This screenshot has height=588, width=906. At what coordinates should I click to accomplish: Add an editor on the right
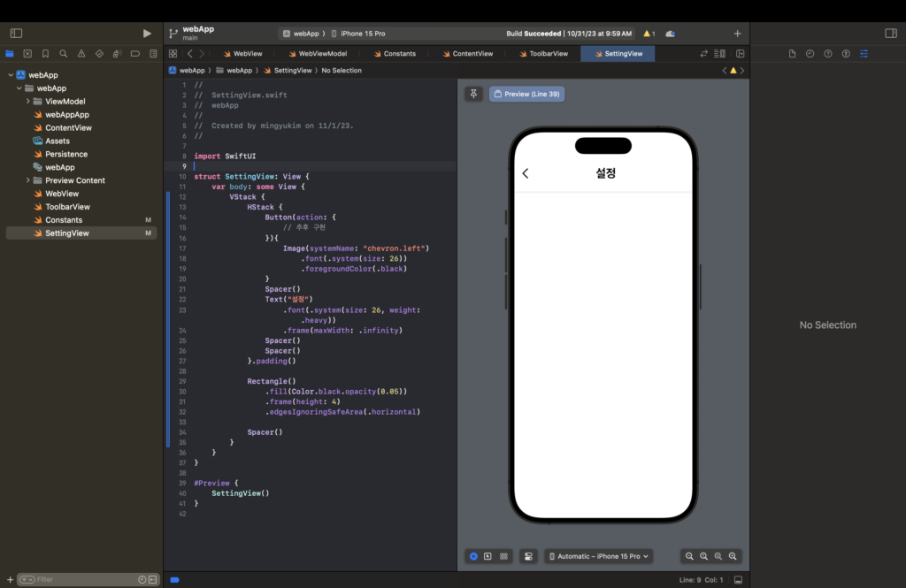[x=741, y=54]
